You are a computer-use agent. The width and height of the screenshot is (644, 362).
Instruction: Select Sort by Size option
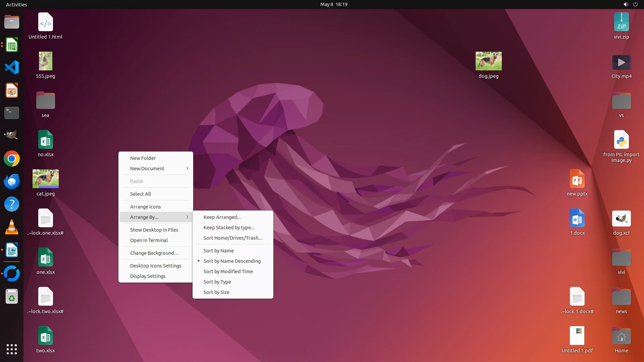[x=216, y=292]
